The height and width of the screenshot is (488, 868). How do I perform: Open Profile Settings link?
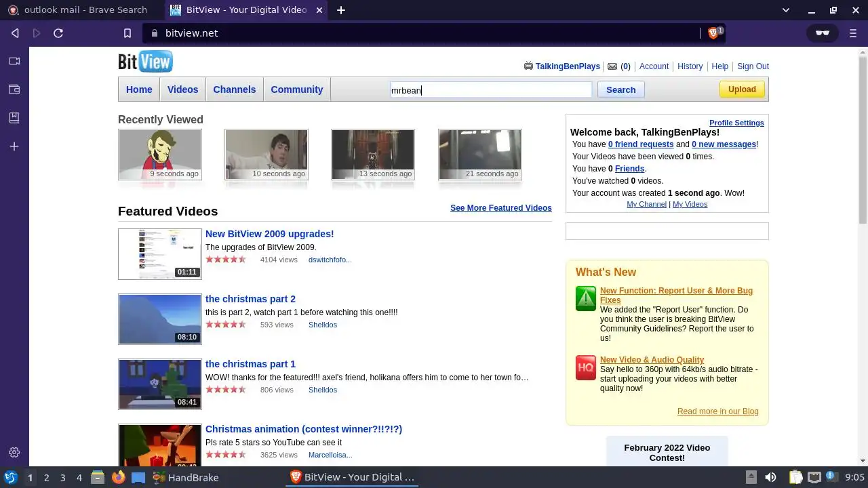pos(736,123)
